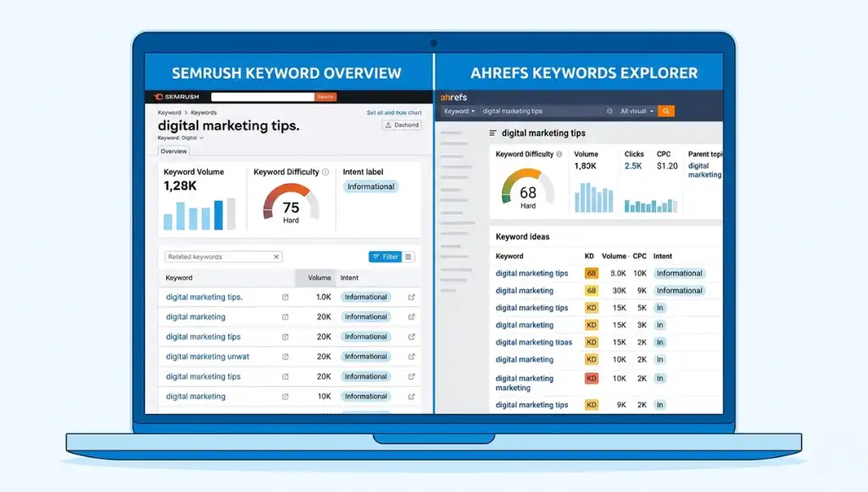Open external link icon for 'digital marketing unwat'
This screenshot has width=868, height=492.
[x=411, y=356]
